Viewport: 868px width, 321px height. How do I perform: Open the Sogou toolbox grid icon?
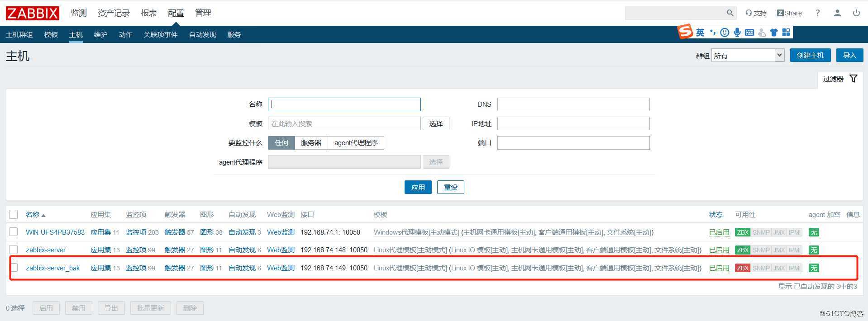point(786,33)
